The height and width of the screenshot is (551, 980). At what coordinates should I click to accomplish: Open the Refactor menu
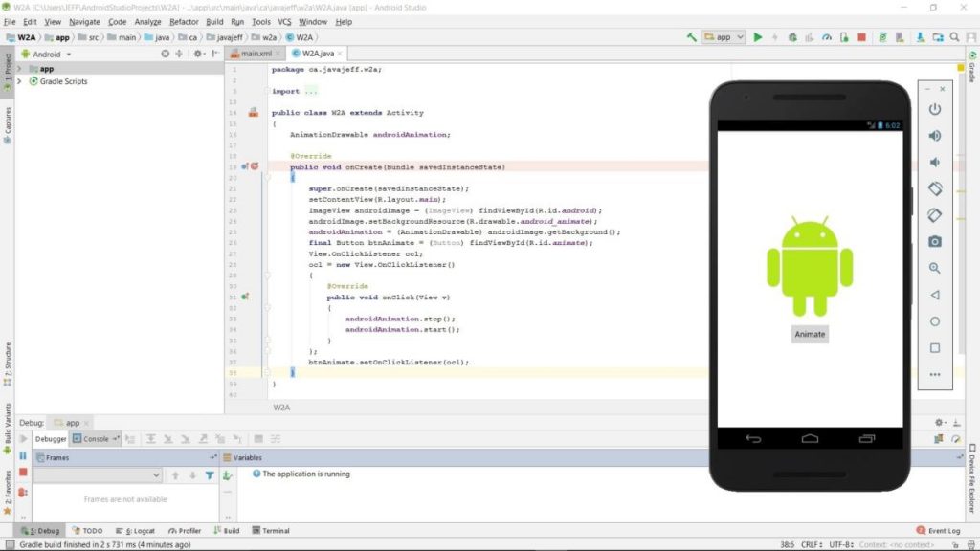[x=184, y=22]
